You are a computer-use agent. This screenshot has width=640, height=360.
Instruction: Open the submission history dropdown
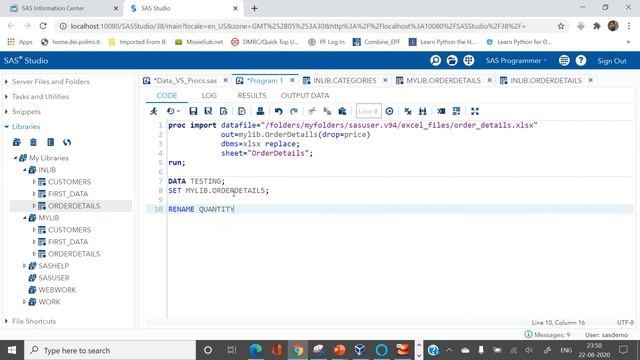pos(173,111)
